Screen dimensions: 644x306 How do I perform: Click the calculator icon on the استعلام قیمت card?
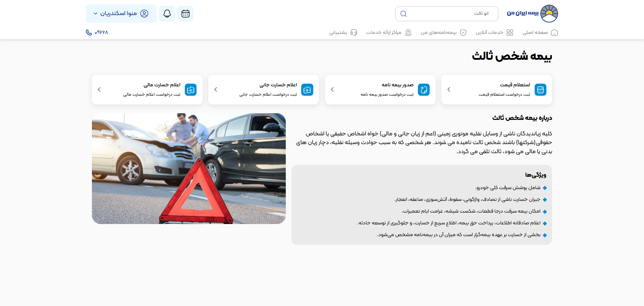point(540,90)
